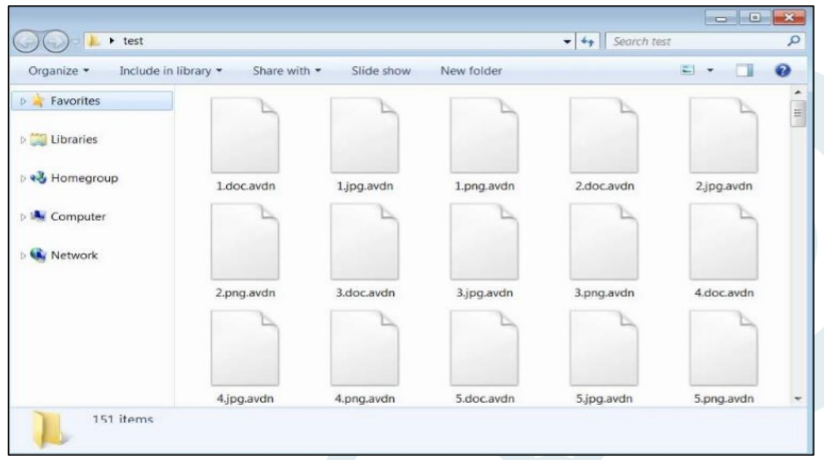Open the breadcrumb arrow before test
824x460 pixels.
coord(111,40)
